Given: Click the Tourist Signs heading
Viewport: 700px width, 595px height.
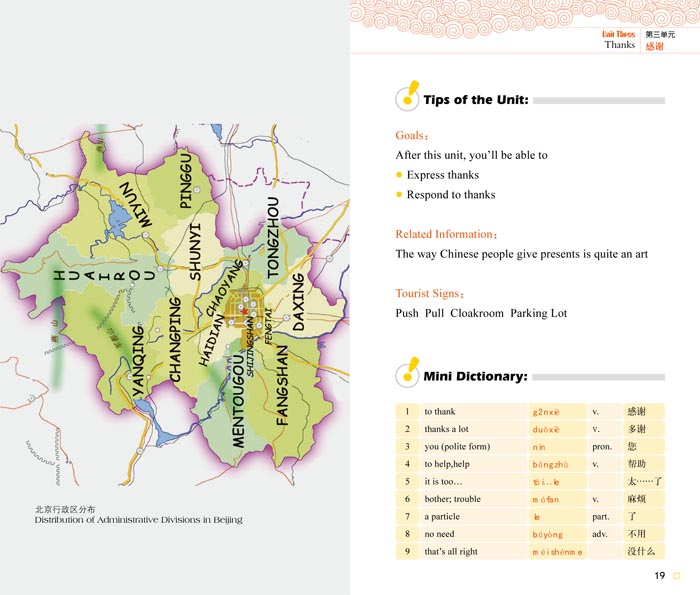Looking at the screenshot, I should pyautogui.click(x=429, y=294).
